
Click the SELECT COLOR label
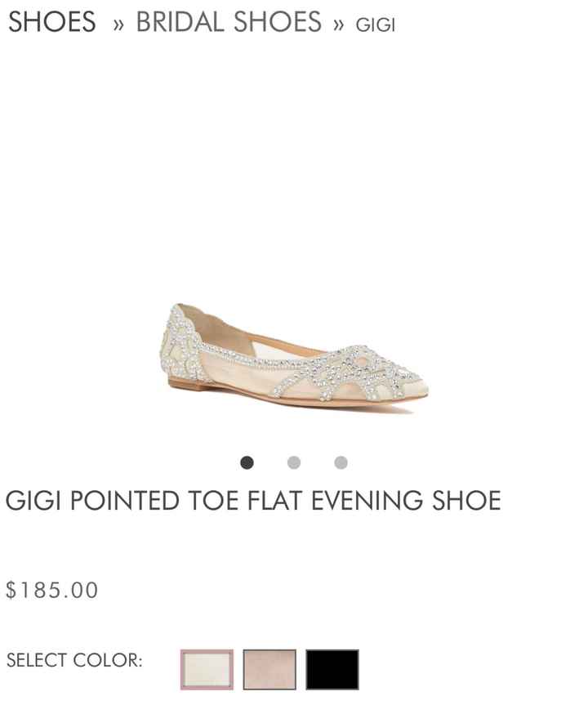coord(74,660)
